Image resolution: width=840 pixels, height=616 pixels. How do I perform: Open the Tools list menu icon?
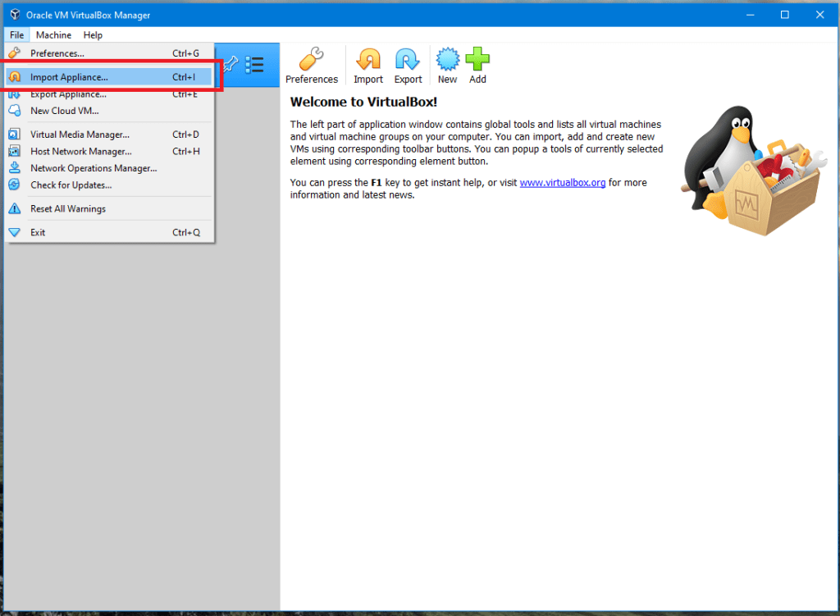254,64
